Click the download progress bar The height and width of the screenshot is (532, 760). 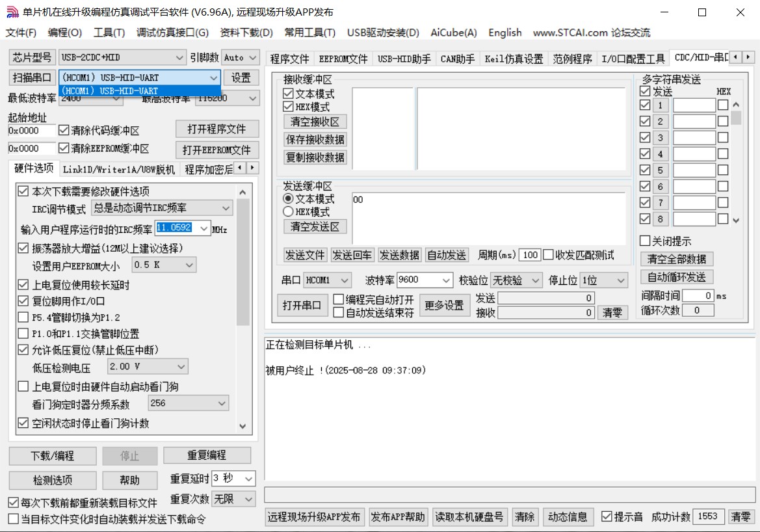pos(510,495)
